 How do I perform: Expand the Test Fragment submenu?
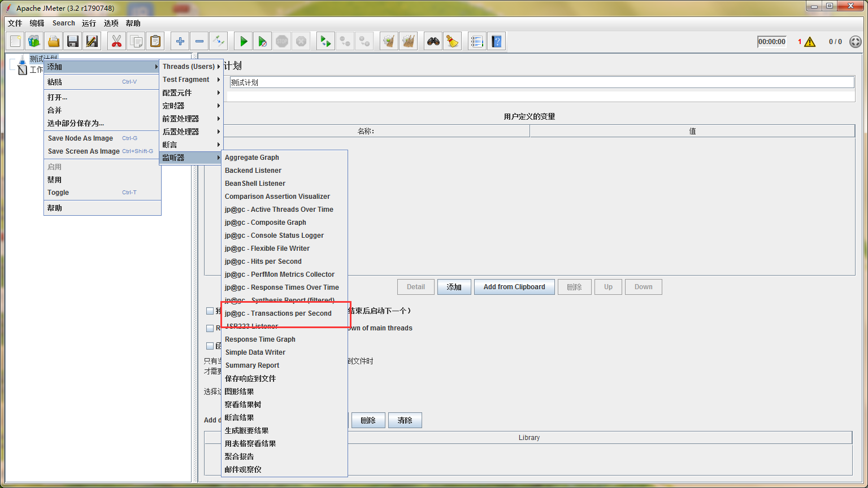click(x=191, y=80)
